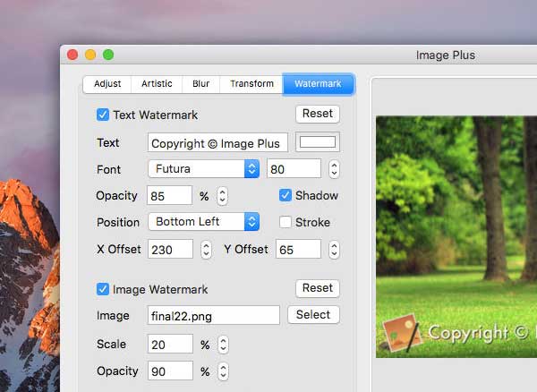This screenshot has height=392, width=537.
Task: Click the Image Plus window title
Action: tap(446, 55)
